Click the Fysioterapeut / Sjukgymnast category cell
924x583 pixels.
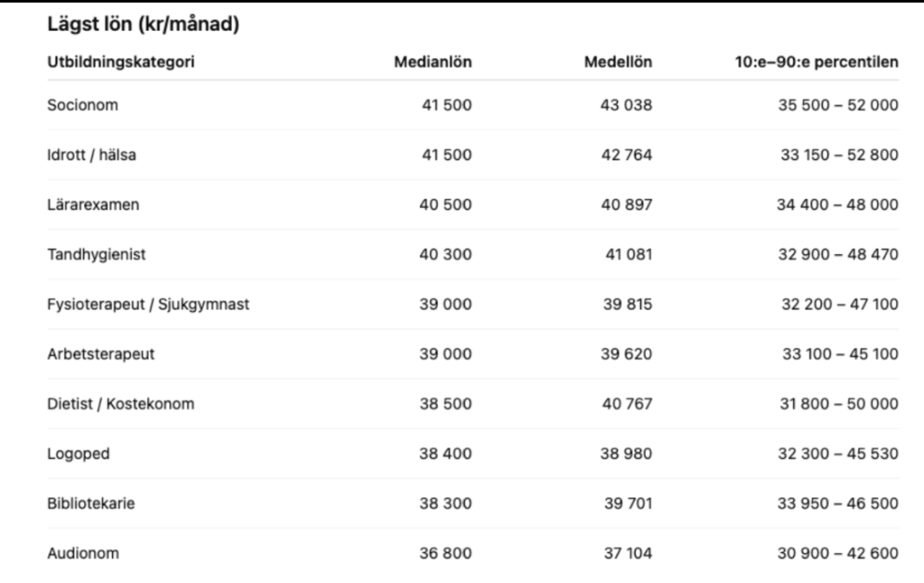tap(148, 304)
